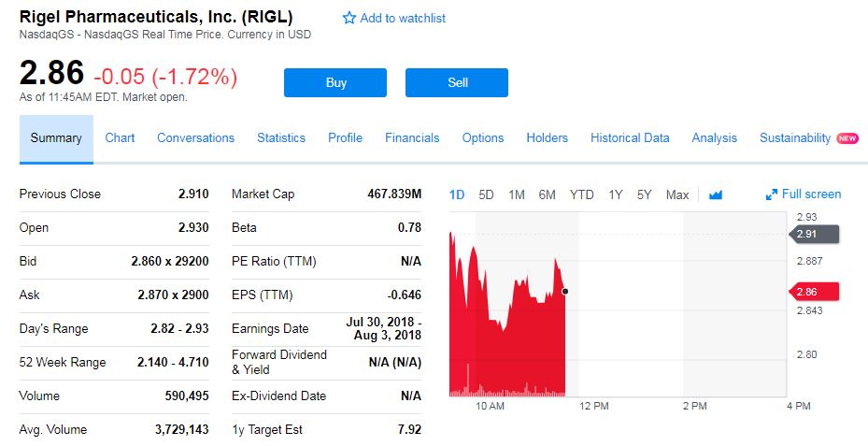
Task: Click the Ex-Dividend Date label
Action: (x=279, y=396)
